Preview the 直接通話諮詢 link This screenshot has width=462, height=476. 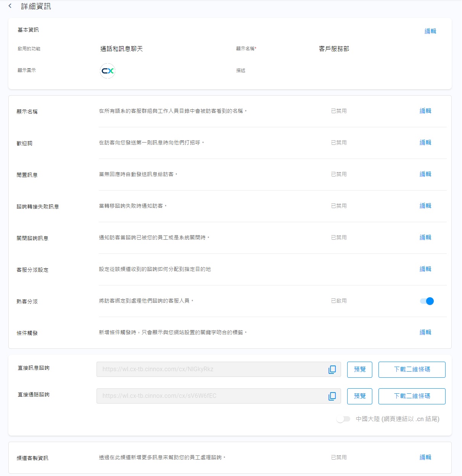(360, 396)
